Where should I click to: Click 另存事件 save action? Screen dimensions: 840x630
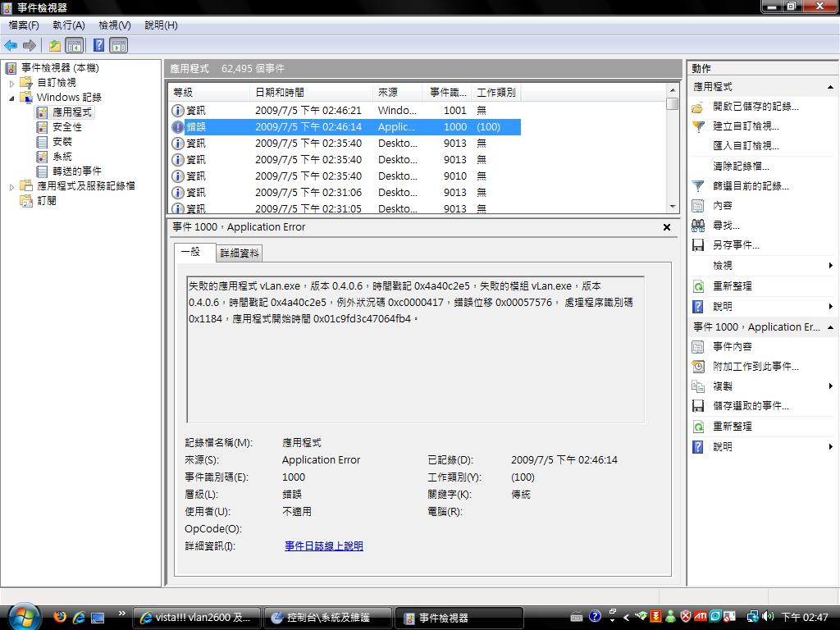tap(735, 245)
